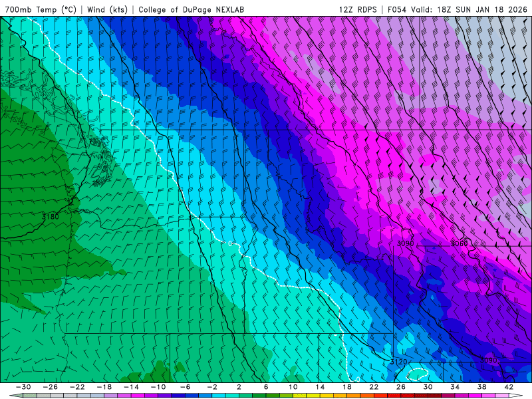The height and width of the screenshot is (399, 532).
Task: Click the "Wind (kts)" header label
Action: (x=107, y=9)
